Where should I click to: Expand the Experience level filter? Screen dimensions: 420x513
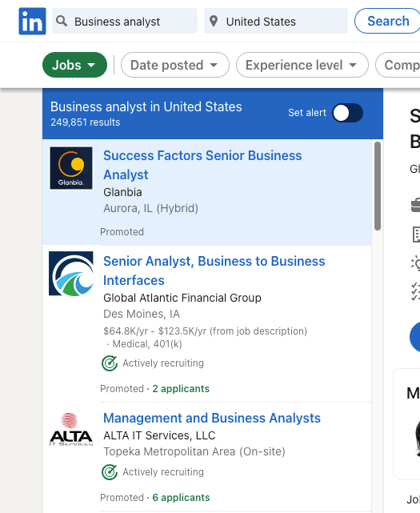pyautogui.click(x=302, y=65)
